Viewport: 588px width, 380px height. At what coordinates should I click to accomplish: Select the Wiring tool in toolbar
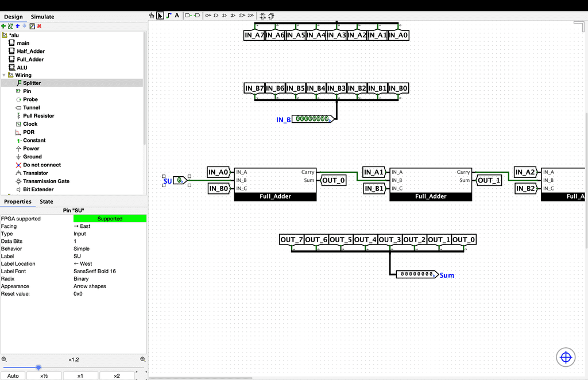(168, 15)
